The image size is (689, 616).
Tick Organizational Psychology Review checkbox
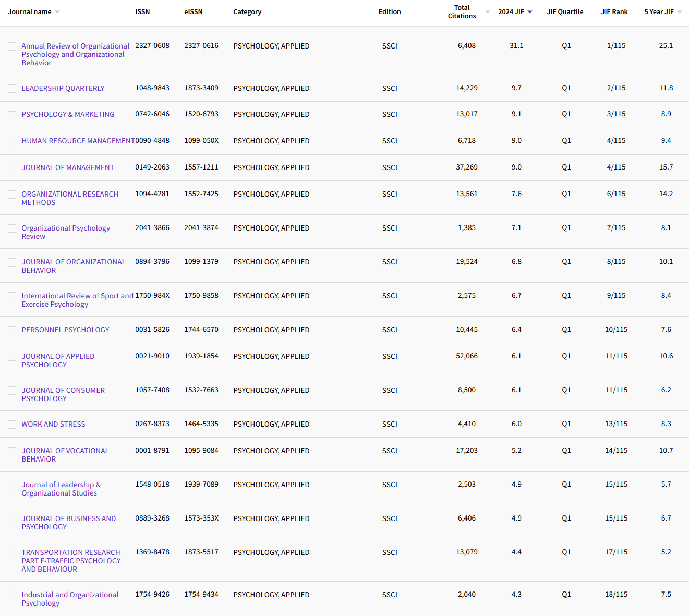(x=12, y=228)
